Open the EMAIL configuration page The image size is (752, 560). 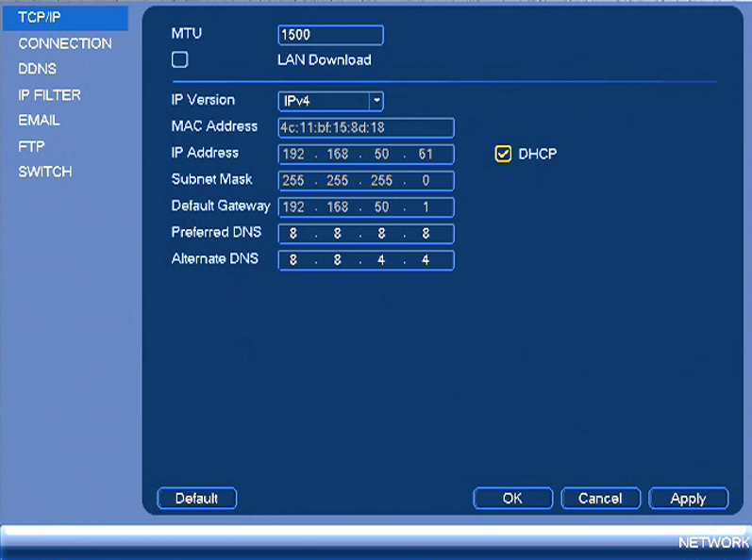coord(40,121)
